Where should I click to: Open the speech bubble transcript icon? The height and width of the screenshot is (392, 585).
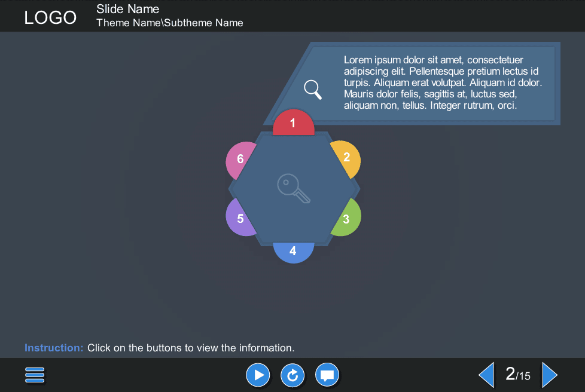pyautogui.click(x=327, y=375)
